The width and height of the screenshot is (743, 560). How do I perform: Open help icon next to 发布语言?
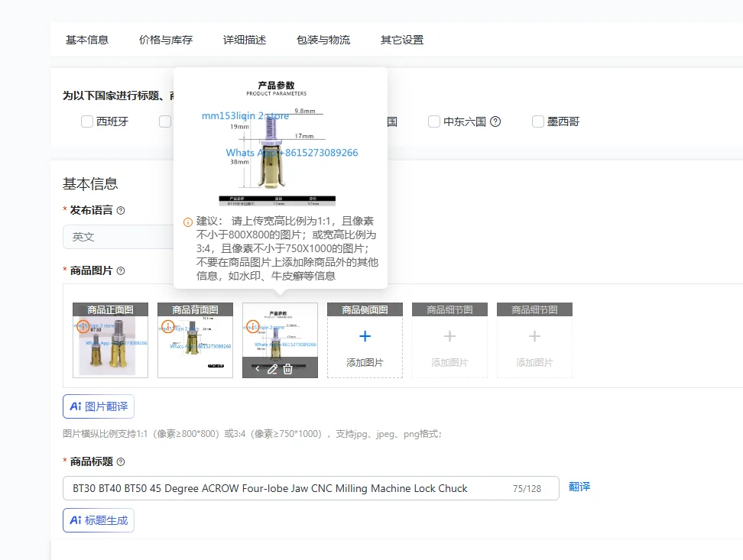coord(121,210)
